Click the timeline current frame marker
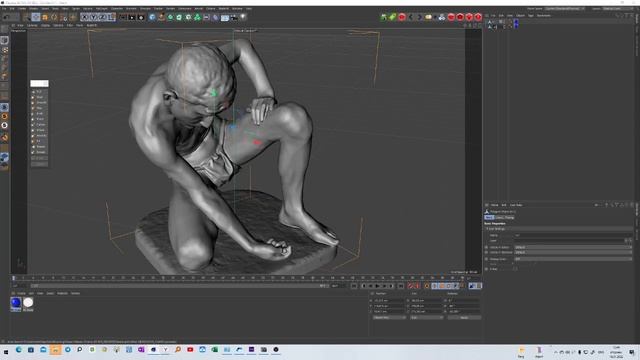Screen dimensions: 640x360 coord(13,278)
